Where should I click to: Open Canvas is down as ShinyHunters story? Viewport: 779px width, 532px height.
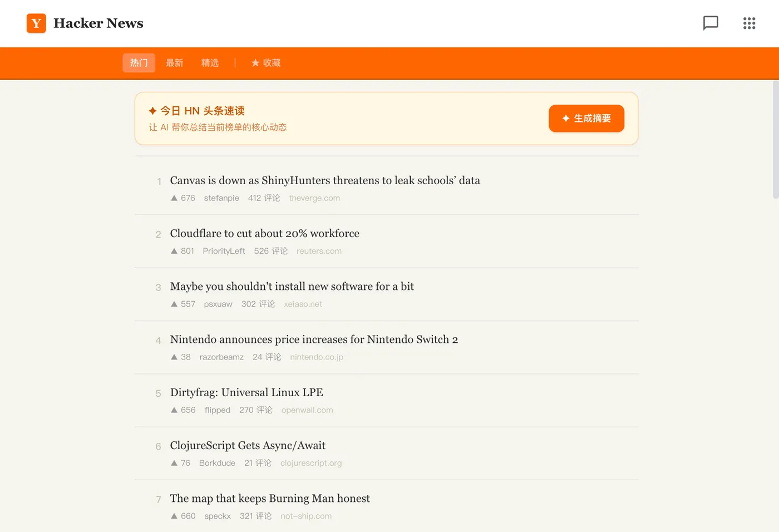pyautogui.click(x=325, y=180)
